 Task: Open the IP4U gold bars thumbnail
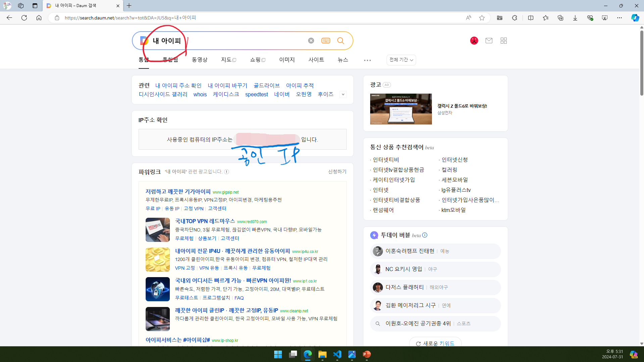pos(158,260)
